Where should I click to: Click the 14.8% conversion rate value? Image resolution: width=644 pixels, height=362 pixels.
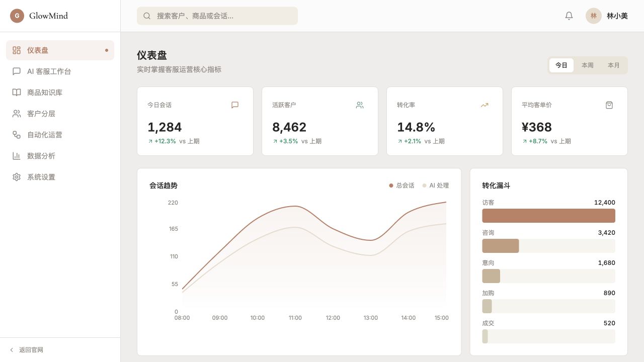click(416, 127)
